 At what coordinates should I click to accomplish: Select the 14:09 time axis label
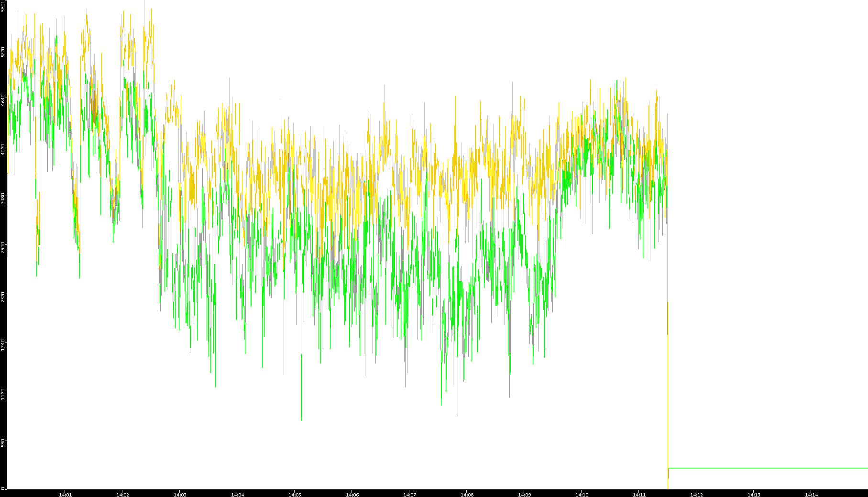click(x=524, y=494)
